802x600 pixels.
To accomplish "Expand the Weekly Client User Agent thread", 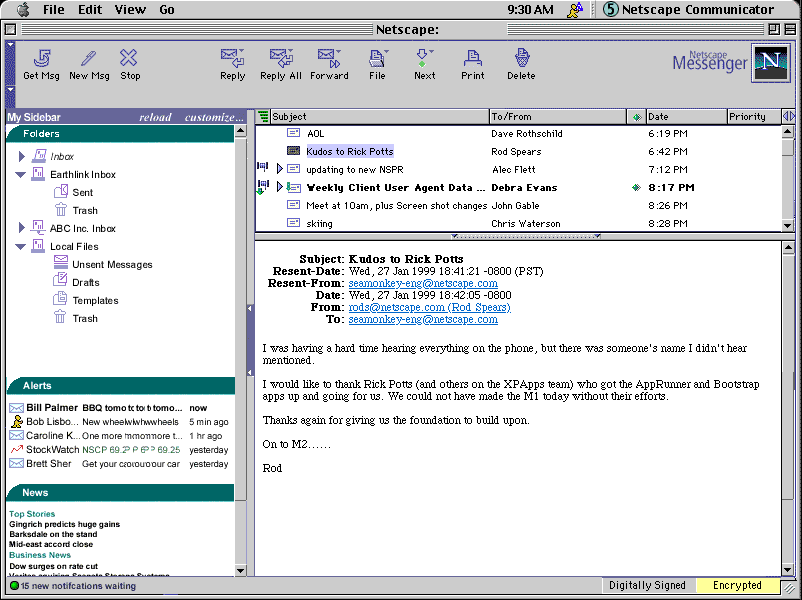I will [x=280, y=187].
